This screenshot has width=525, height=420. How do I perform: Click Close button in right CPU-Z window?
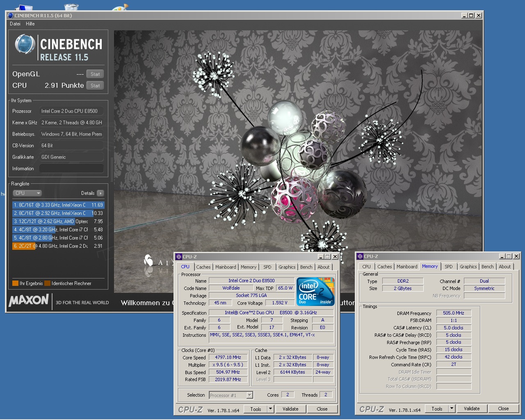click(503, 409)
